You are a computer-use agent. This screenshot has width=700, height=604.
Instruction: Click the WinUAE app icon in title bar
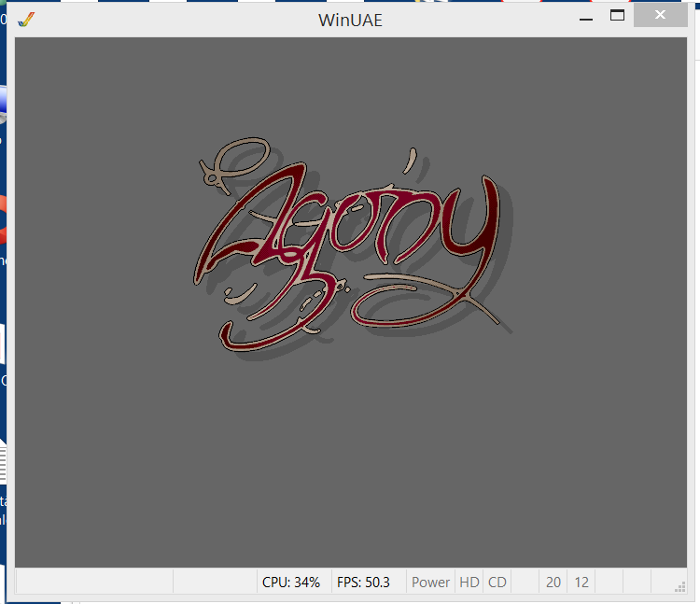pos(26,20)
